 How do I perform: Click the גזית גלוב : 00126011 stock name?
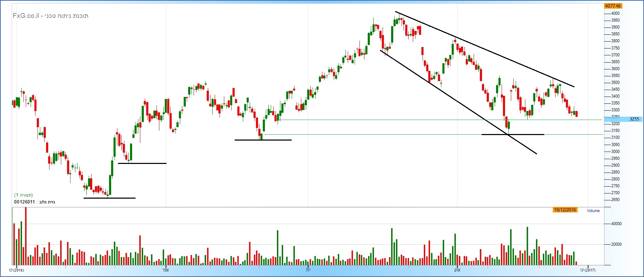(x=34, y=202)
